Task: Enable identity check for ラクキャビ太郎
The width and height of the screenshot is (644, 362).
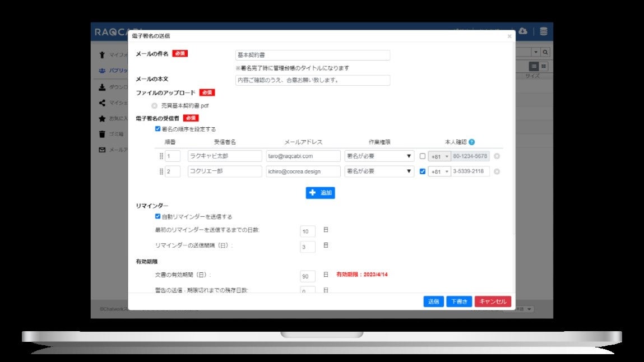Action: pyautogui.click(x=422, y=156)
